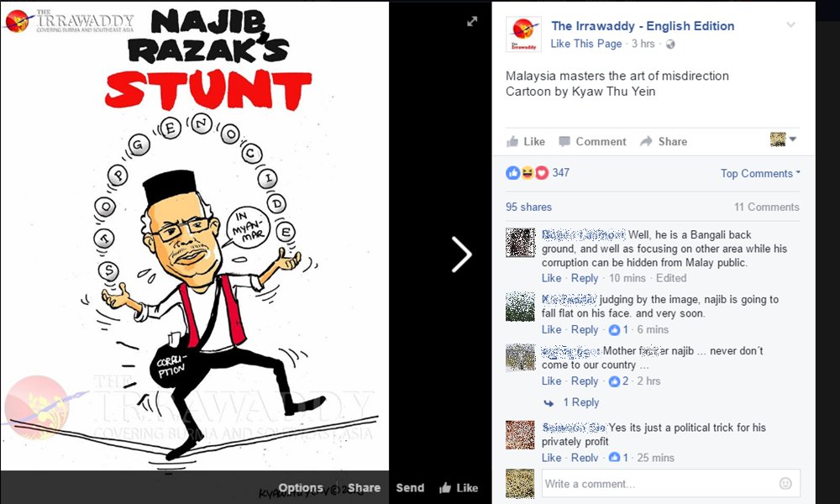Click the thumbs-up Like icon under the post
840x504 pixels.
pos(512,141)
